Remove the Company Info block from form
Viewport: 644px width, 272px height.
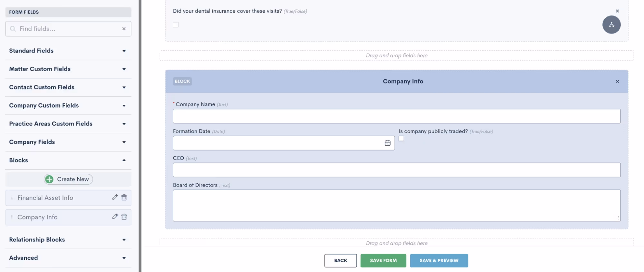tap(617, 81)
